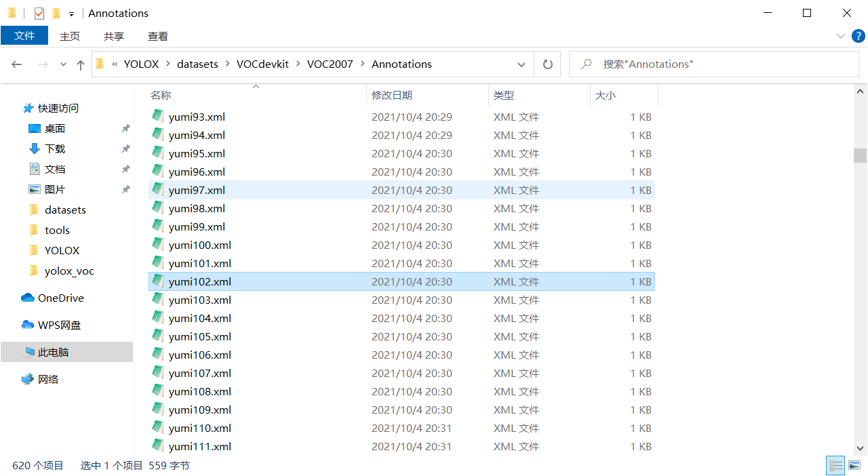868x476 pixels.
Task: Expand the Quick Access Toolbar customize menu
Action: (x=71, y=13)
